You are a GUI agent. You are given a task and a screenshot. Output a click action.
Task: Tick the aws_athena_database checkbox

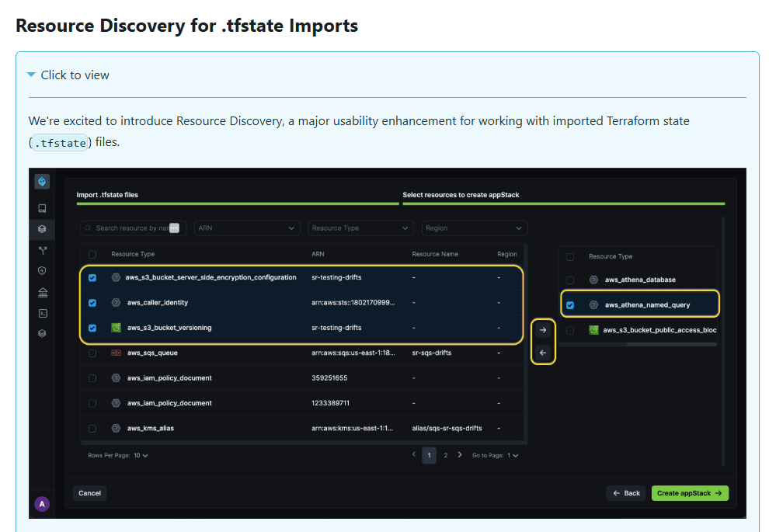pyautogui.click(x=570, y=280)
